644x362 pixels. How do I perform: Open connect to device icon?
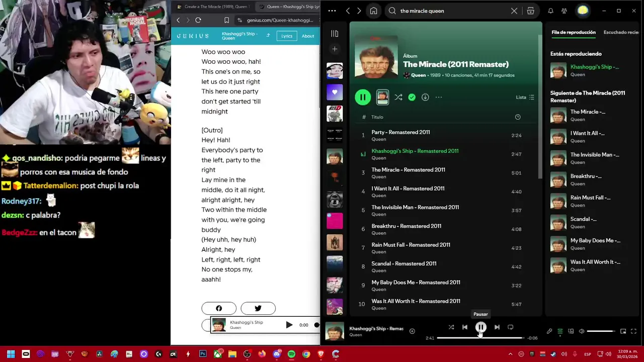click(571, 331)
